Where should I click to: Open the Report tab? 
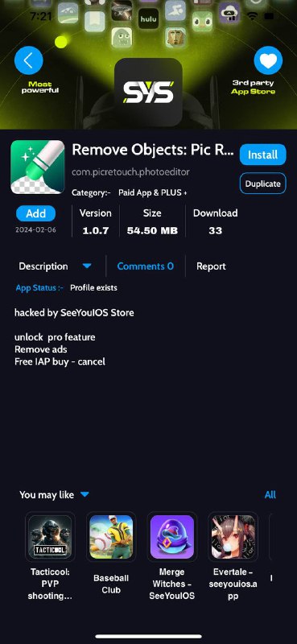[211, 266]
